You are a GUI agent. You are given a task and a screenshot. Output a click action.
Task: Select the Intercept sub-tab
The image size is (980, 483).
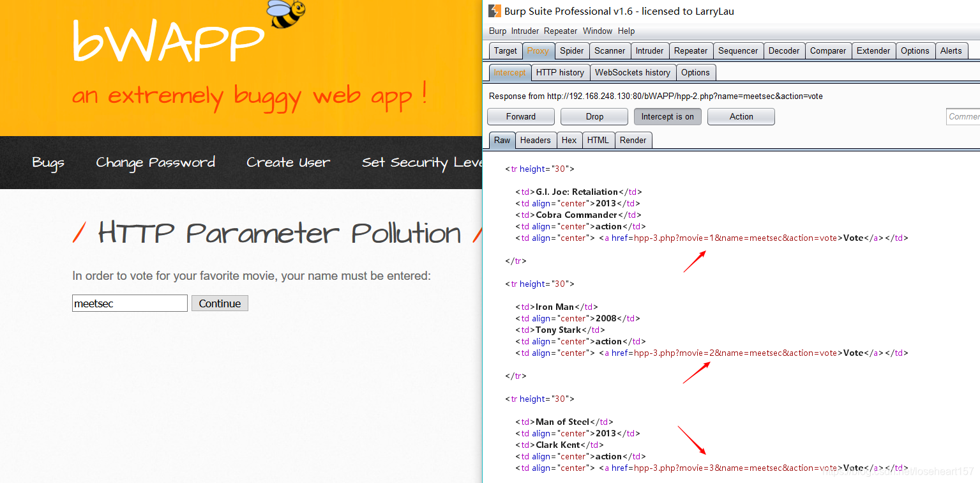509,72
